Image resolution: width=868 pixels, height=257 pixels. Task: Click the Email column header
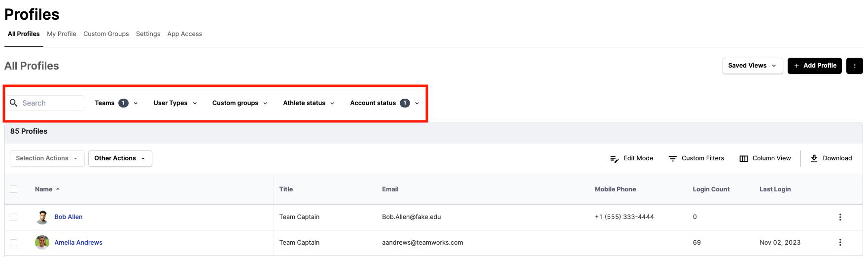pyautogui.click(x=390, y=189)
